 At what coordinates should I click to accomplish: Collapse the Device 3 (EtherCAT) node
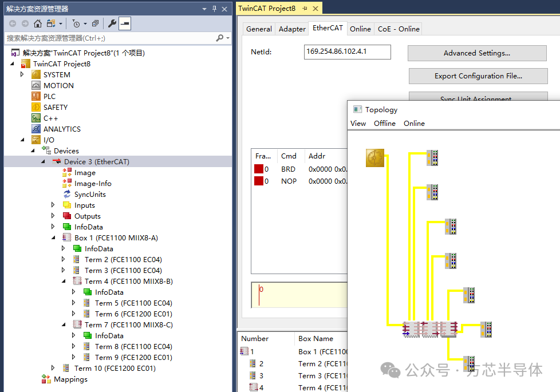click(x=43, y=162)
